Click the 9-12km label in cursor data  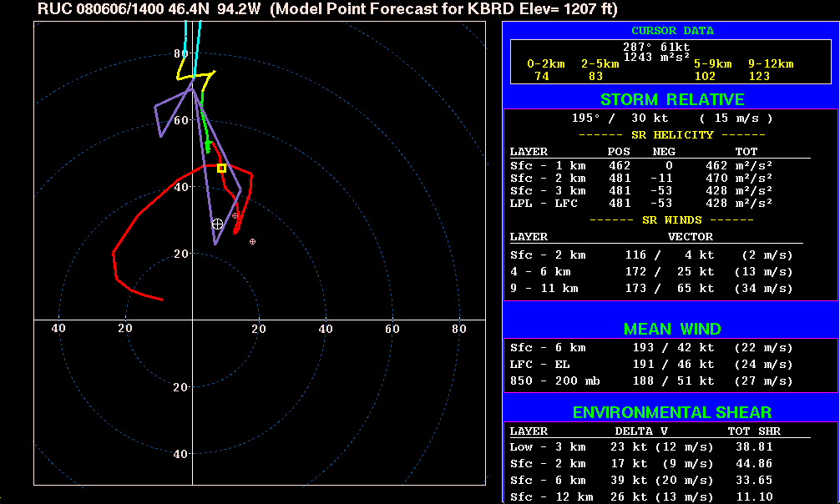(770, 64)
